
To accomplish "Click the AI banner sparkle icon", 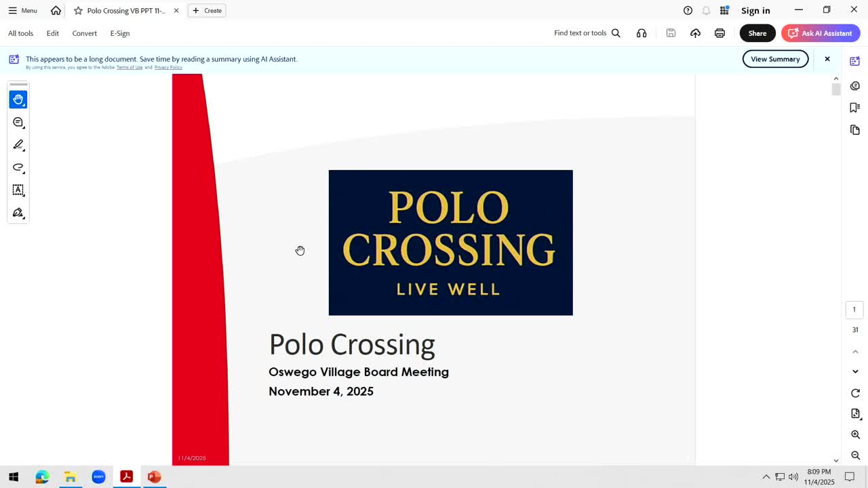I will [x=14, y=59].
